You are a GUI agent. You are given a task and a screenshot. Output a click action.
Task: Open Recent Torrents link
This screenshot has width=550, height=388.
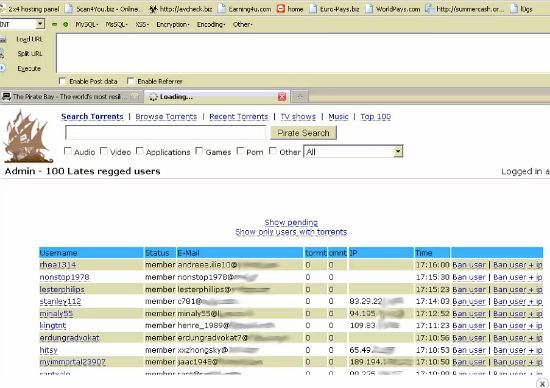coord(239,116)
